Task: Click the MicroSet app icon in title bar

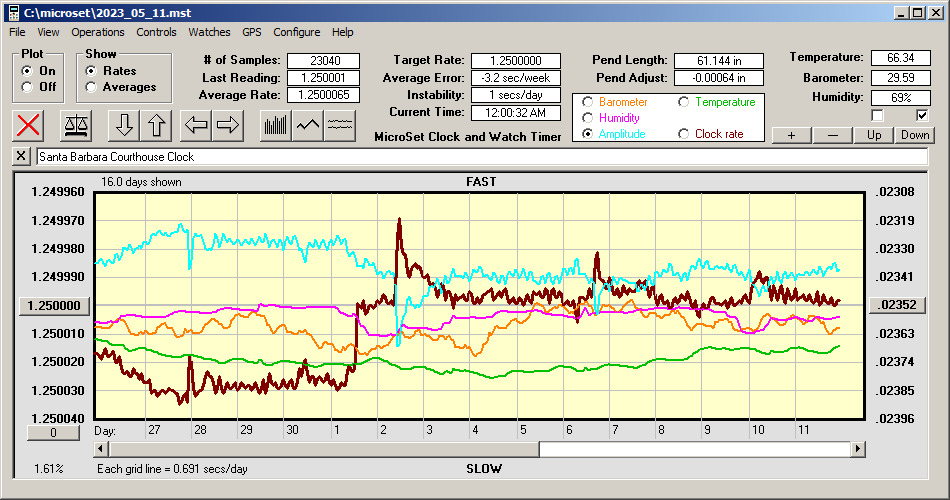Action: [x=13, y=13]
